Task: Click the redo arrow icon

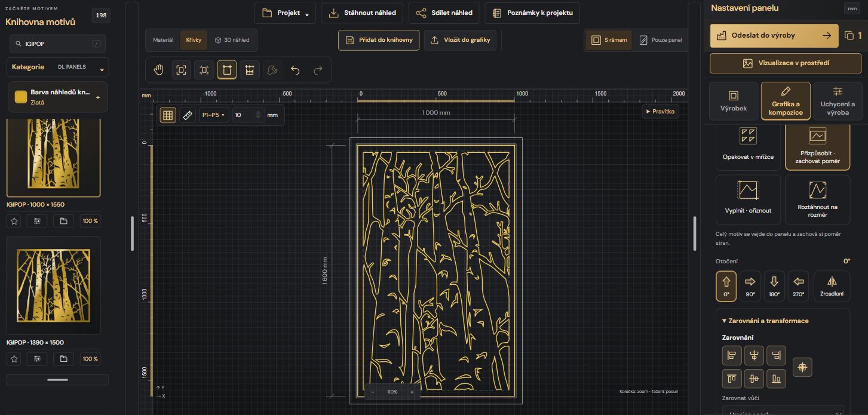Action: tap(318, 70)
